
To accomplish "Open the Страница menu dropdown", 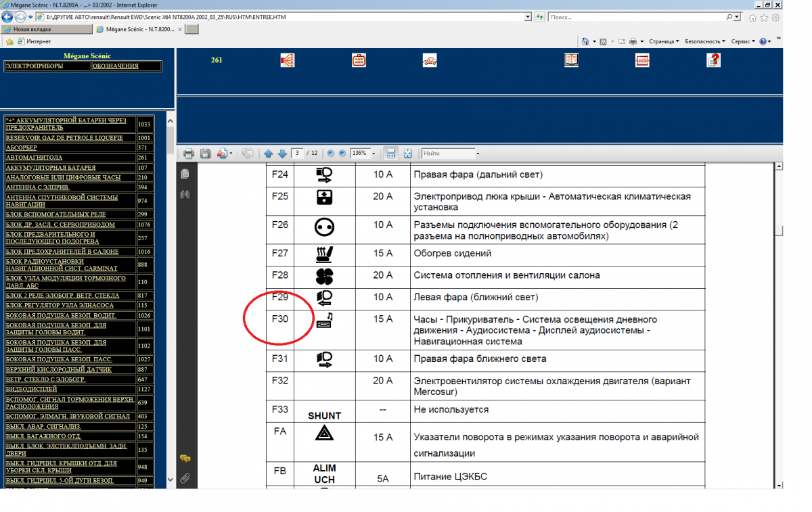I will [664, 41].
